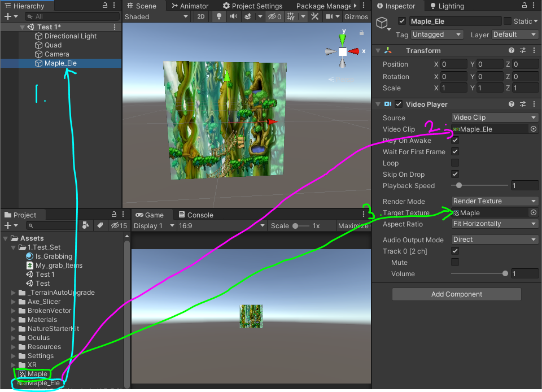
Task: Click the Hierarchy create plus button
Action: pyautogui.click(x=11, y=16)
